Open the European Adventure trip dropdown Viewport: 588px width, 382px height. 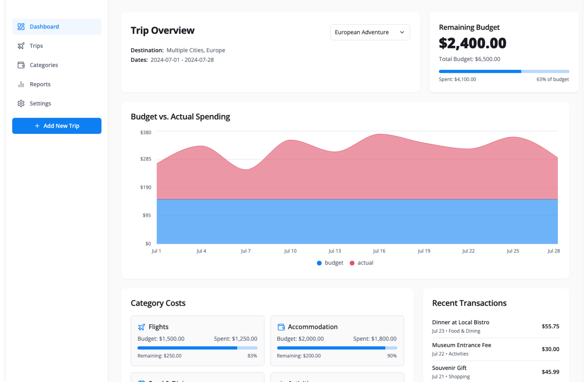click(370, 32)
